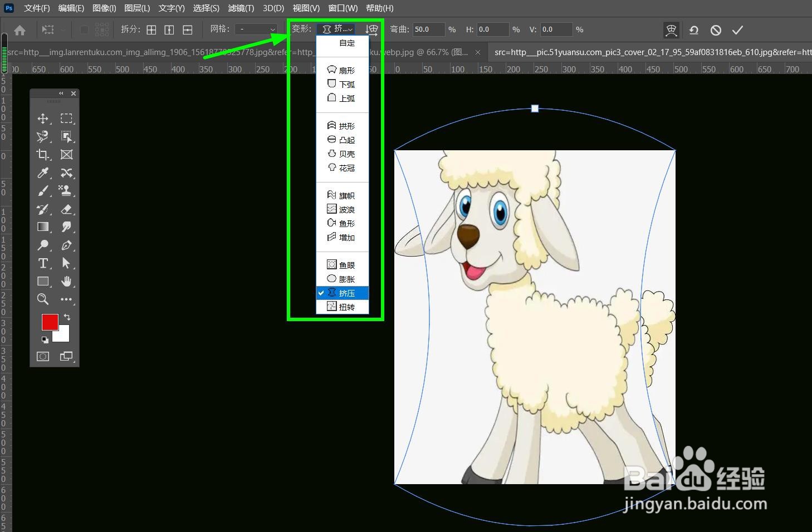
Task: Choose the 贝壳 warp style
Action: [343, 154]
